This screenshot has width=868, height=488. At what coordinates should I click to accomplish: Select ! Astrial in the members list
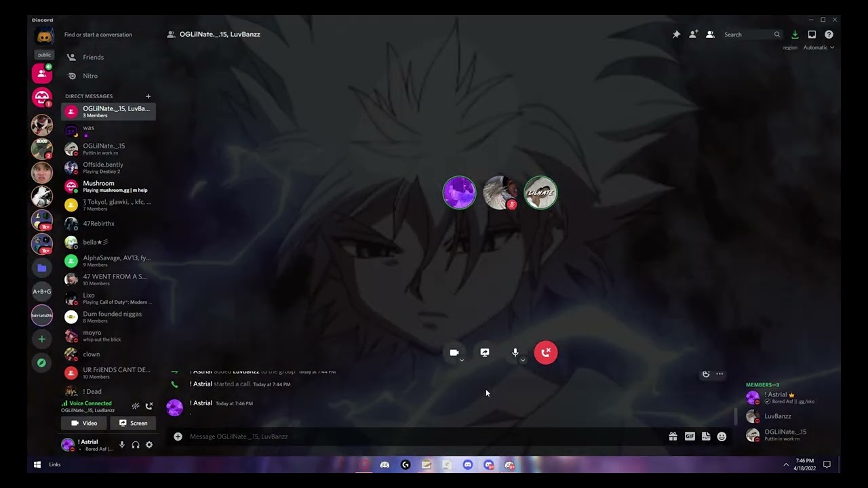tap(788, 398)
